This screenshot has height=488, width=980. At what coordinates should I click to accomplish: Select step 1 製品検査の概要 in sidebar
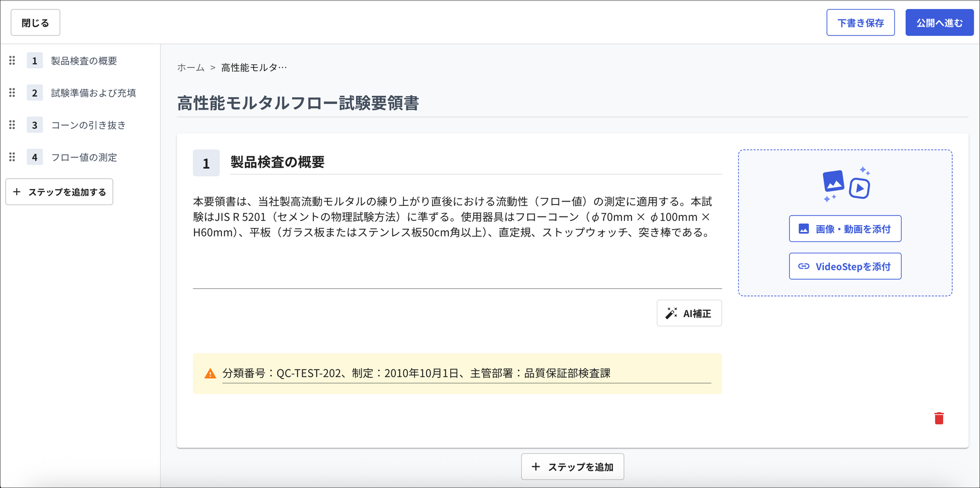tap(84, 61)
